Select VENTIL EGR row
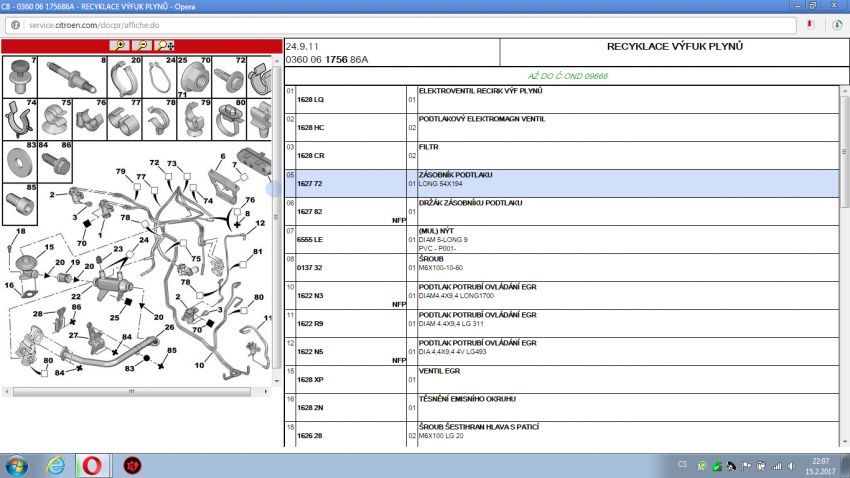This screenshot has height=478, width=850. 562,380
